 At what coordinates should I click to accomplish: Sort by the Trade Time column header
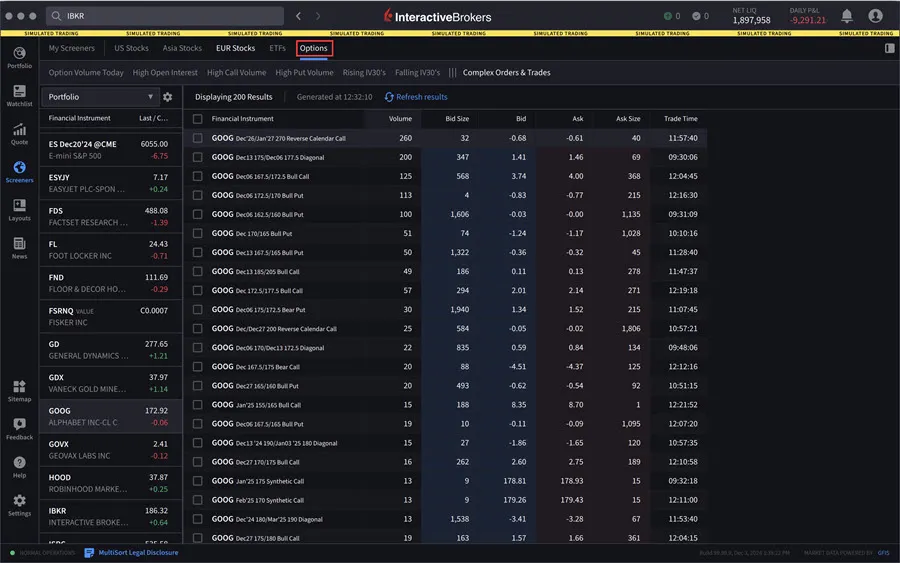pyautogui.click(x=681, y=119)
